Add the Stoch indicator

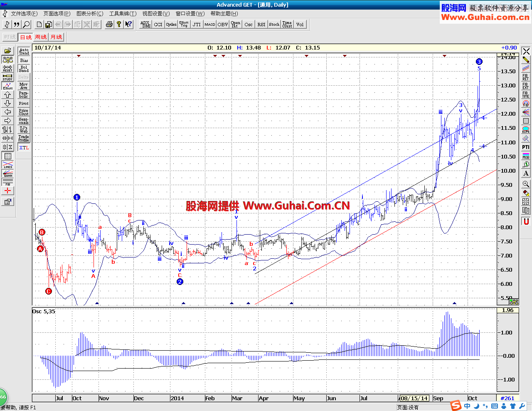274,25
